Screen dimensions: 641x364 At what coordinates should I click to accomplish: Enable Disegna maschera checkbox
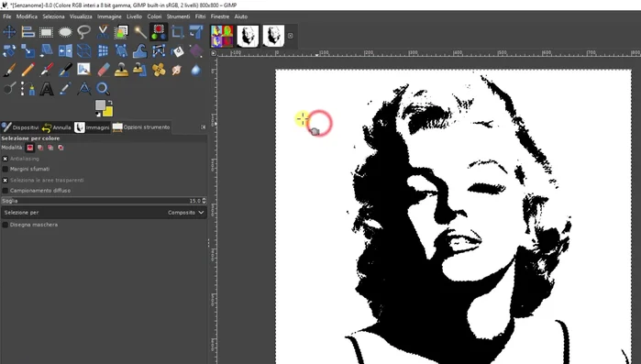(x=6, y=225)
